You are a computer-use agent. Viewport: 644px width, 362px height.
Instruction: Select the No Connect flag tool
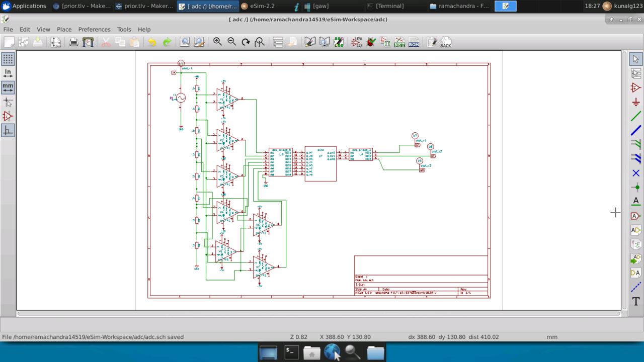[x=635, y=173]
